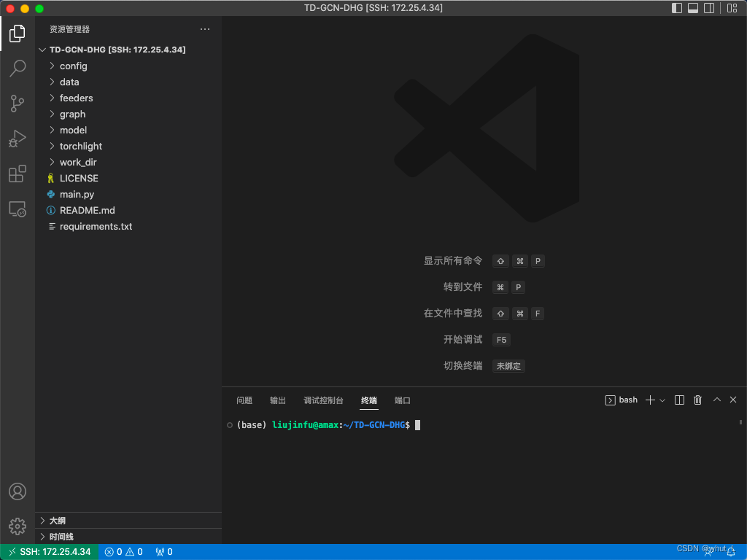The height and width of the screenshot is (560, 747).
Task: Open customize layout icon in title bar
Action: tap(732, 8)
